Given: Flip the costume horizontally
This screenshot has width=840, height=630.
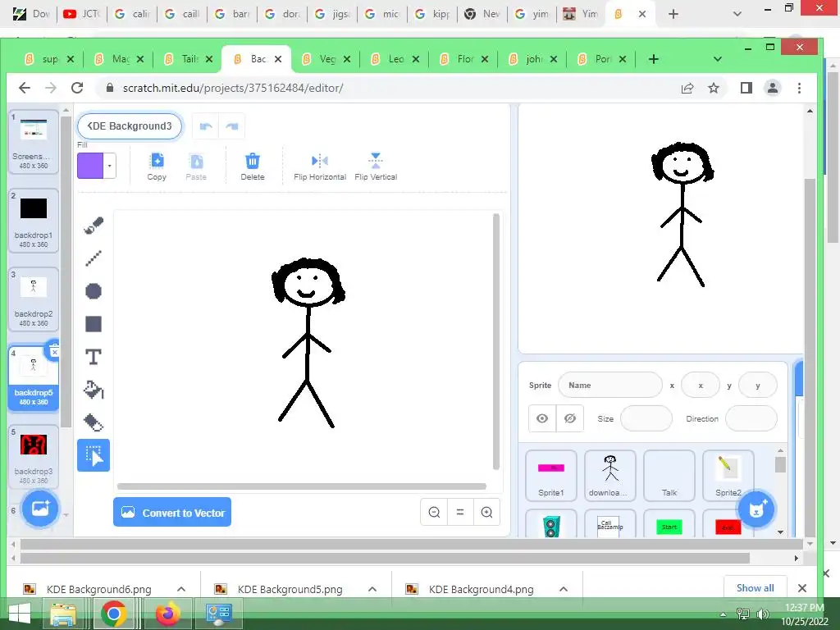Looking at the screenshot, I should pyautogui.click(x=320, y=167).
